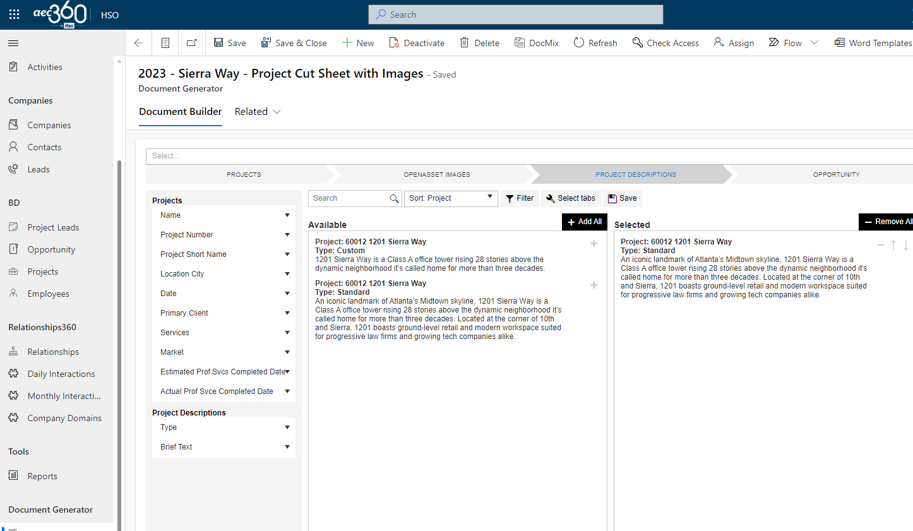This screenshot has height=531, width=913.
Task: Click the Select... template field
Action: coord(529,156)
